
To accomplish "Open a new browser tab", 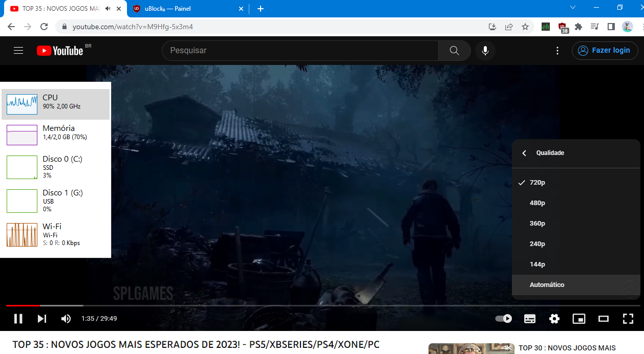I will (260, 9).
